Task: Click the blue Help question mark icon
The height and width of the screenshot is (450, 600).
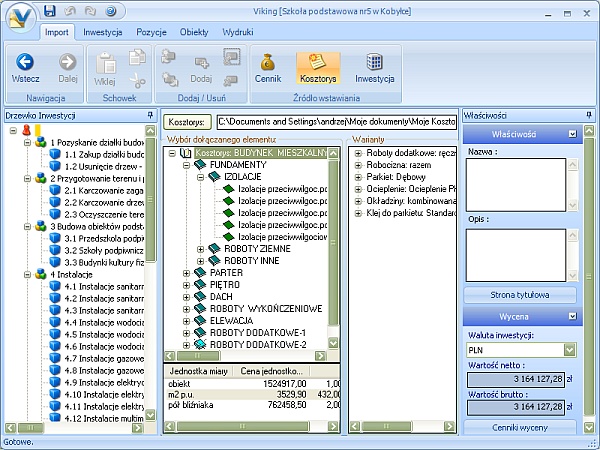Action: 110,11
